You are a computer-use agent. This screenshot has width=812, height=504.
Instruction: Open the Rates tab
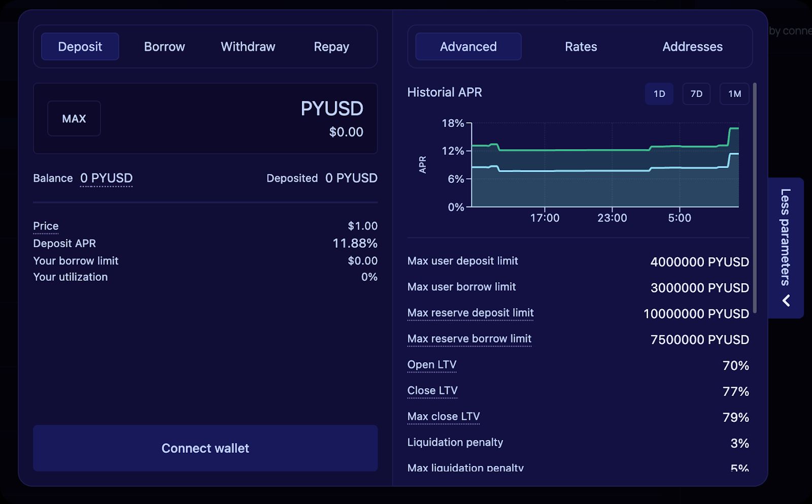coord(581,47)
